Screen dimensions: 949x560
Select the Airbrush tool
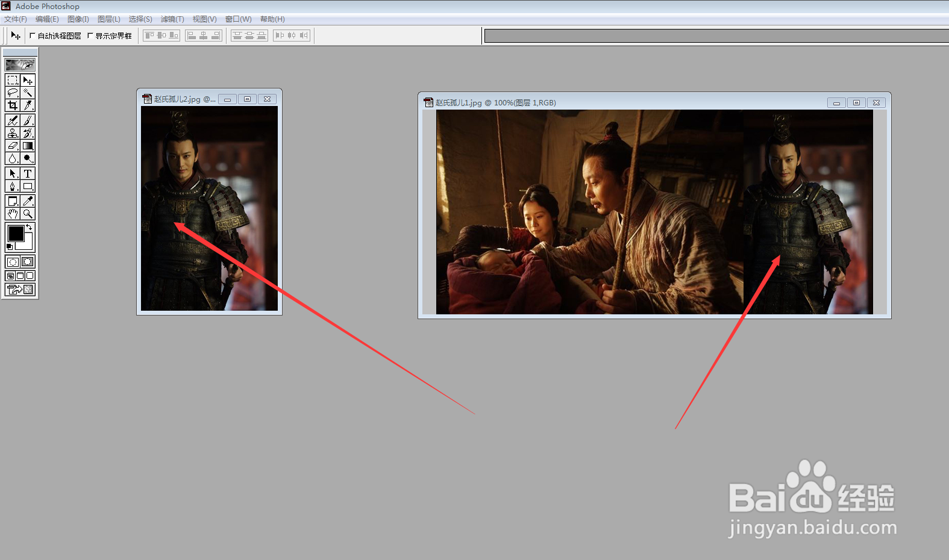(x=13, y=120)
